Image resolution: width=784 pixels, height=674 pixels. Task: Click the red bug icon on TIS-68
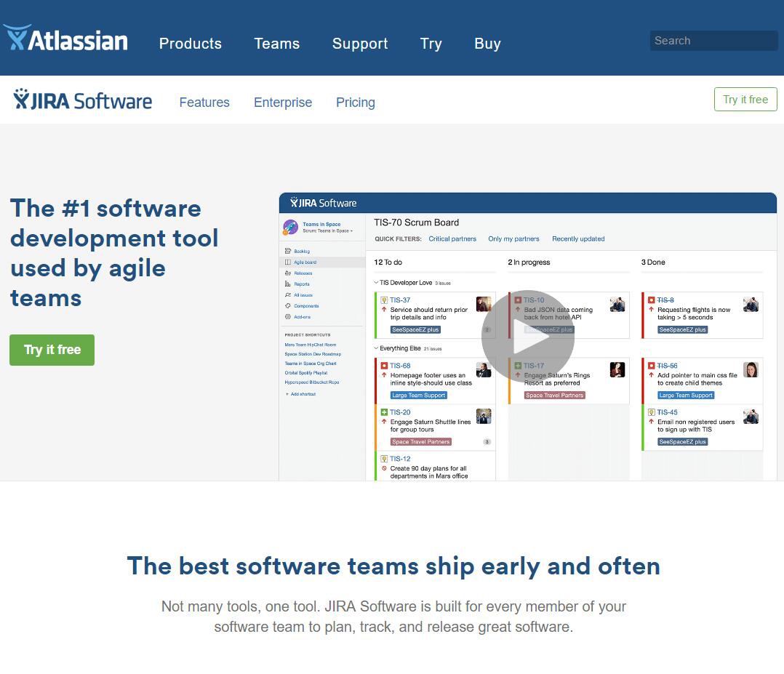point(384,366)
